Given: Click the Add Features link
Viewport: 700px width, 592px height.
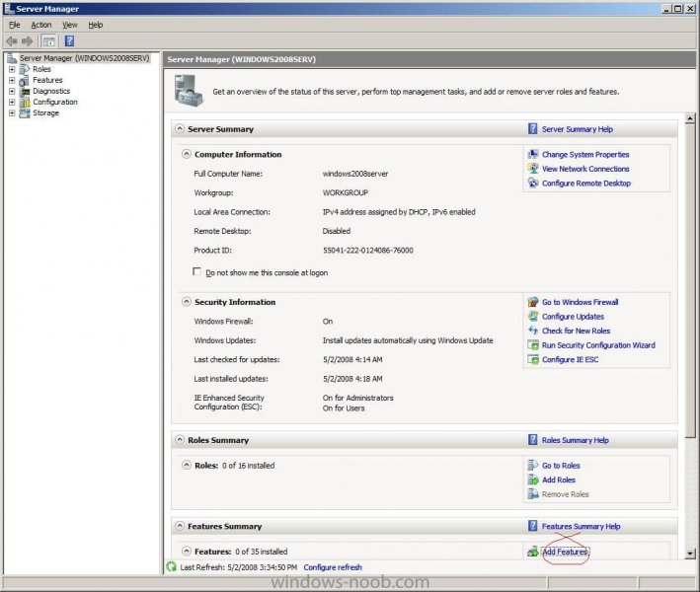Looking at the screenshot, I should 565,552.
